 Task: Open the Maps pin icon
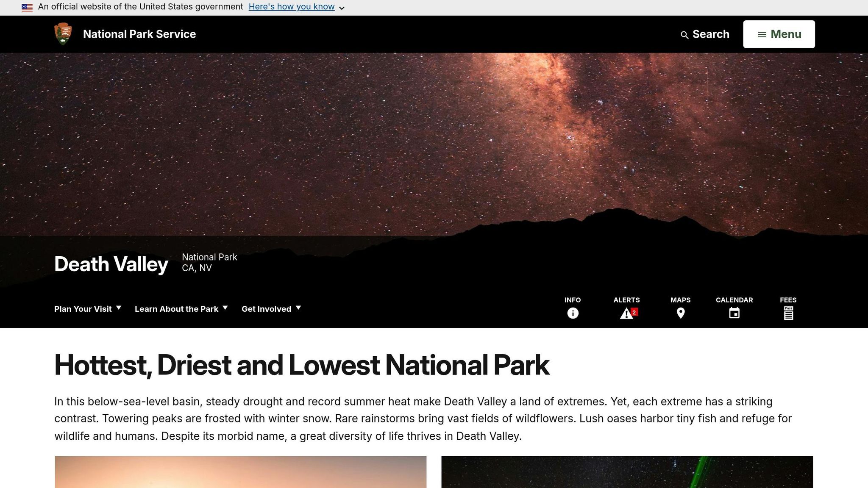(x=681, y=313)
